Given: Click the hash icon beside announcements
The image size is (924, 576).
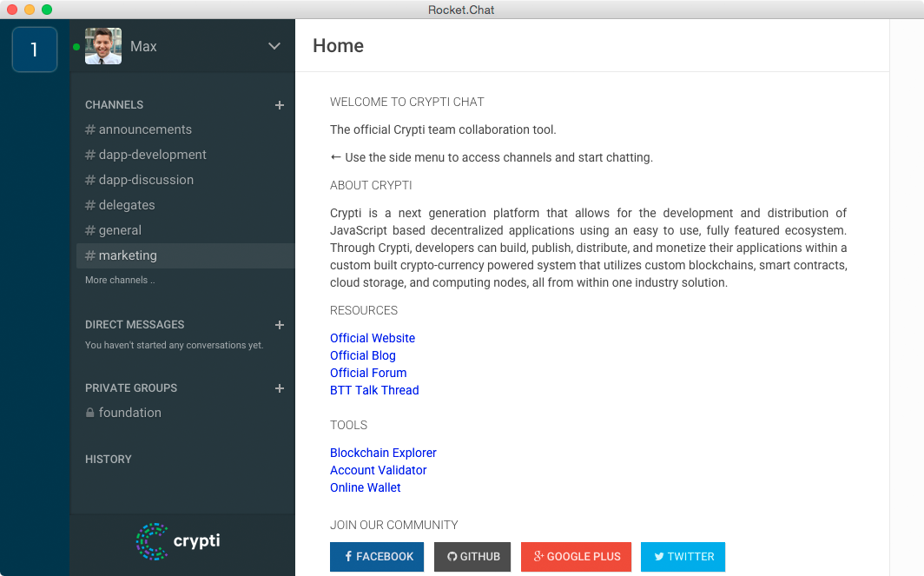Looking at the screenshot, I should (x=90, y=129).
